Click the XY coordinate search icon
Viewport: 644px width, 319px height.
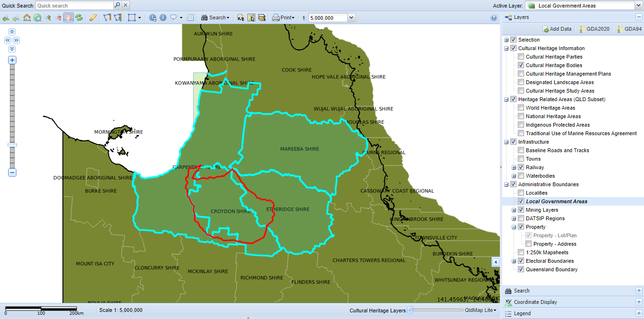240,17
